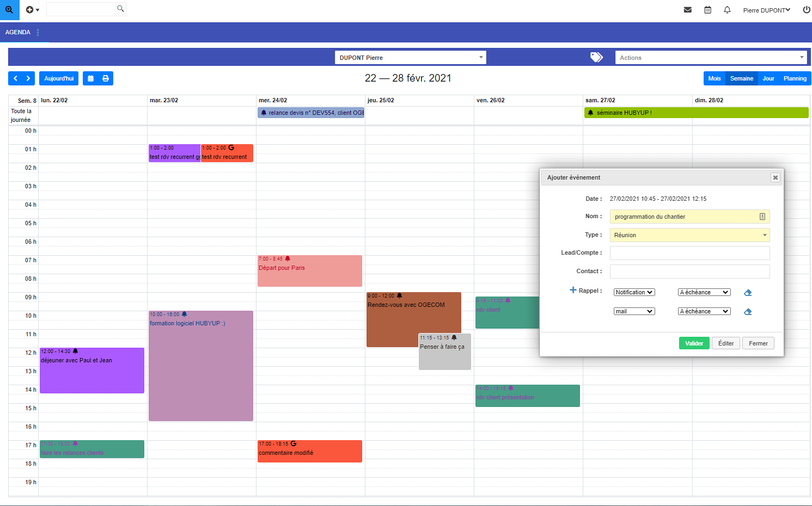The height and width of the screenshot is (506, 812).
Task: Erase the Notification reminder row
Action: click(748, 293)
